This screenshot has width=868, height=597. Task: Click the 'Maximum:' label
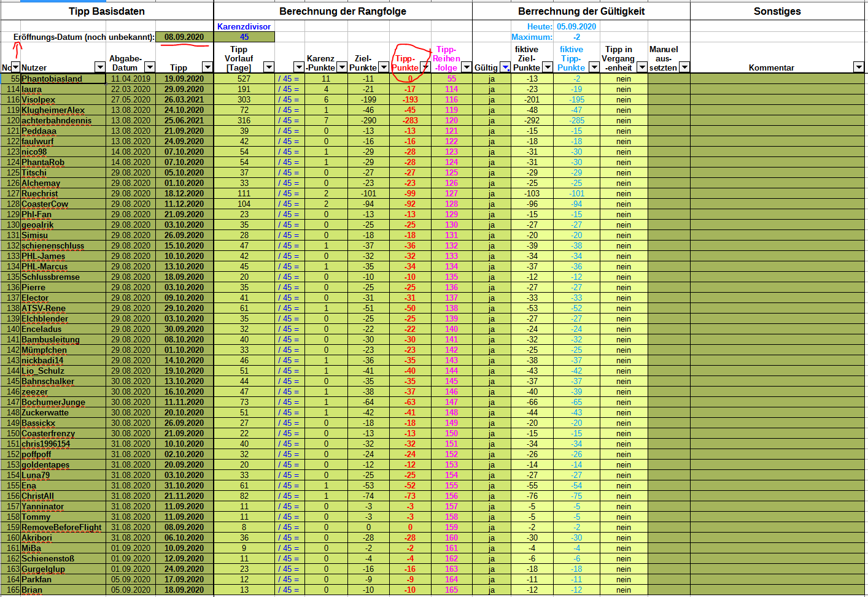(532, 37)
